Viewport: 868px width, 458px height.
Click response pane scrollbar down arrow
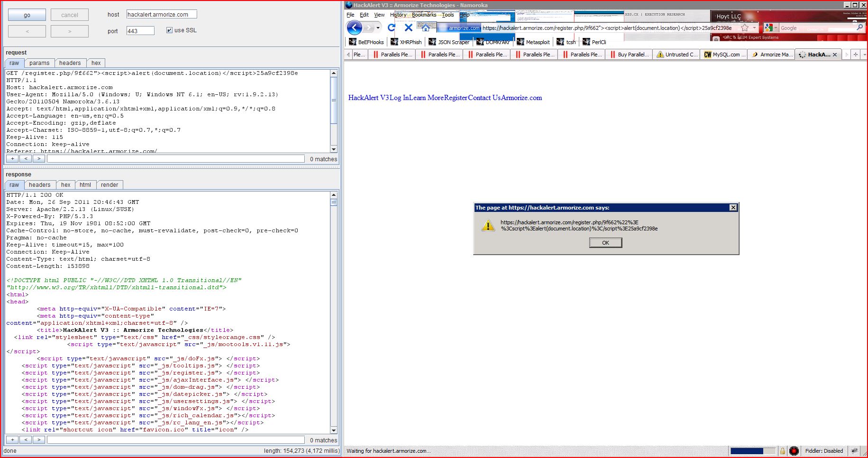(334, 430)
